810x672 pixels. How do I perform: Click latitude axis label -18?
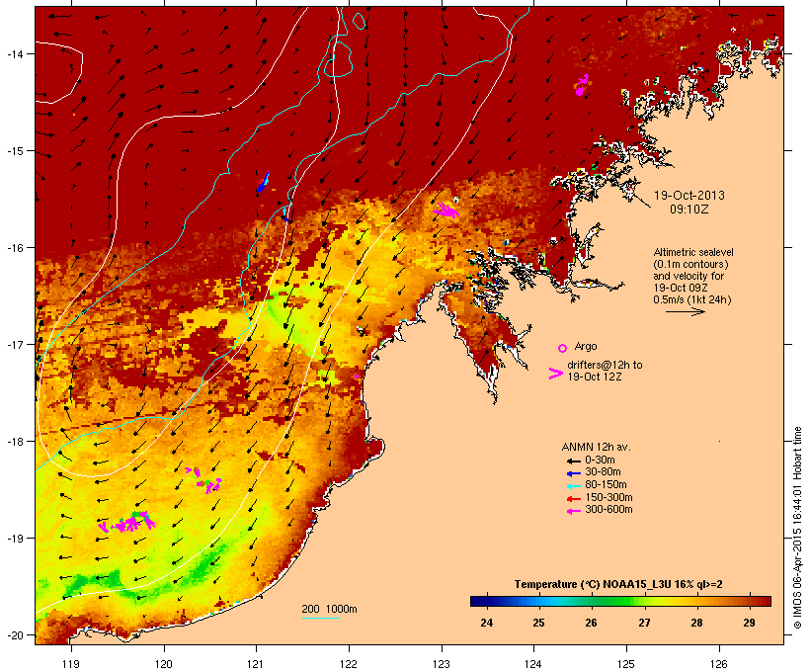coord(14,442)
